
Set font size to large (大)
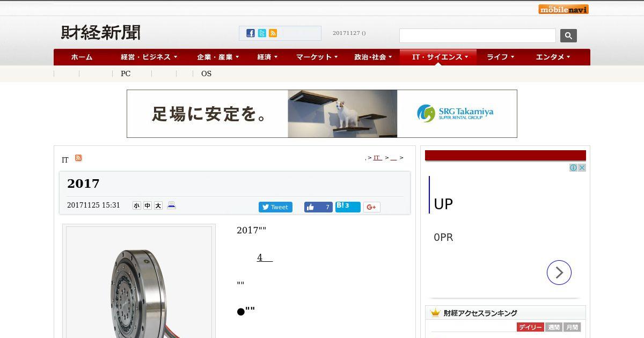(158, 205)
